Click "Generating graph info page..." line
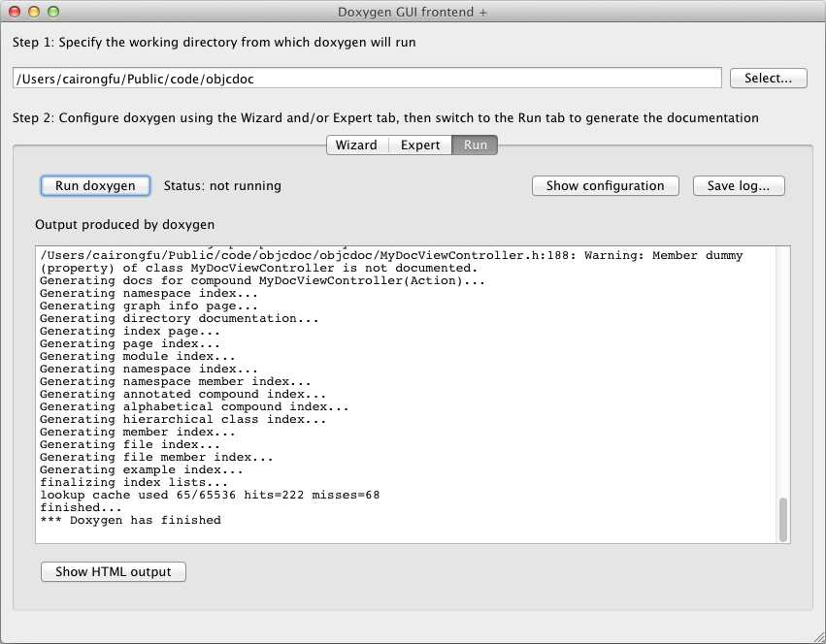 tap(149, 306)
